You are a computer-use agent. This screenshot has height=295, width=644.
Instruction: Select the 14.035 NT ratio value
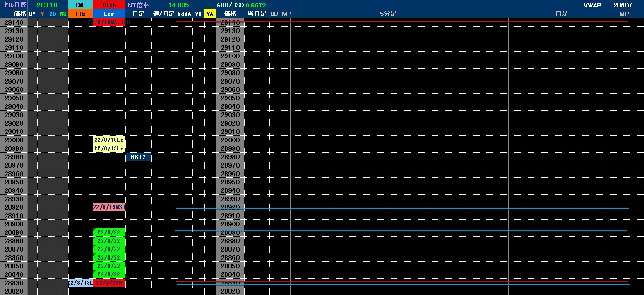coord(178,5)
